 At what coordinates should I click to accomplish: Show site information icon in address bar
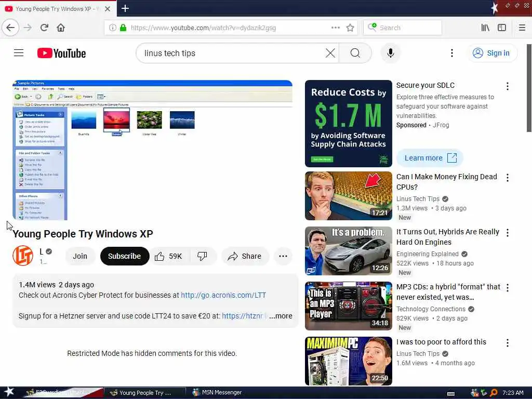[112, 28]
